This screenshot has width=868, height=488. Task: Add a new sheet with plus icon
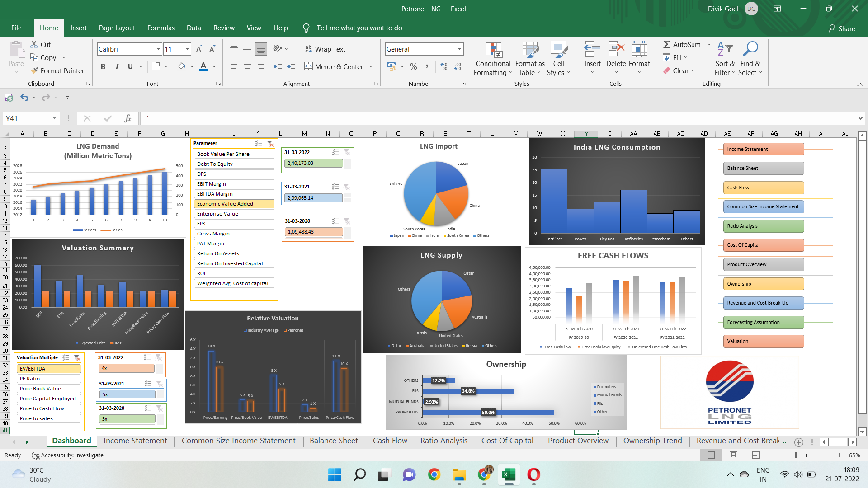point(799,442)
